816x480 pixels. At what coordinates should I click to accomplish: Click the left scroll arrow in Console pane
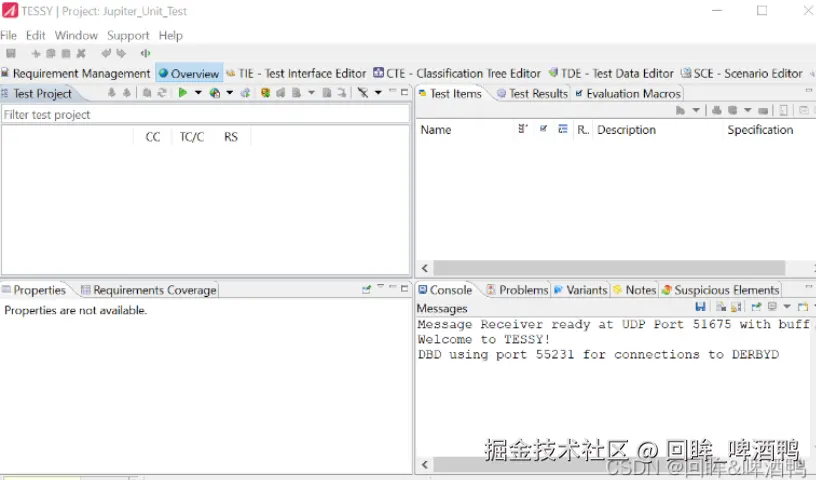point(425,464)
